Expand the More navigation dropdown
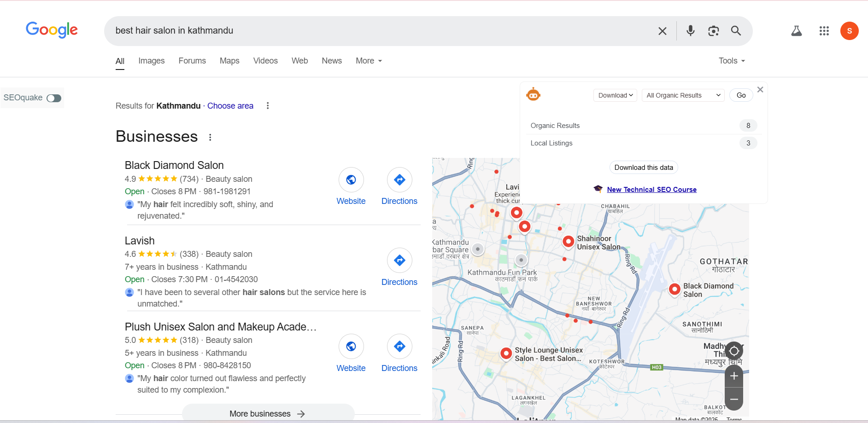Image resolution: width=868 pixels, height=423 pixels. coord(368,60)
